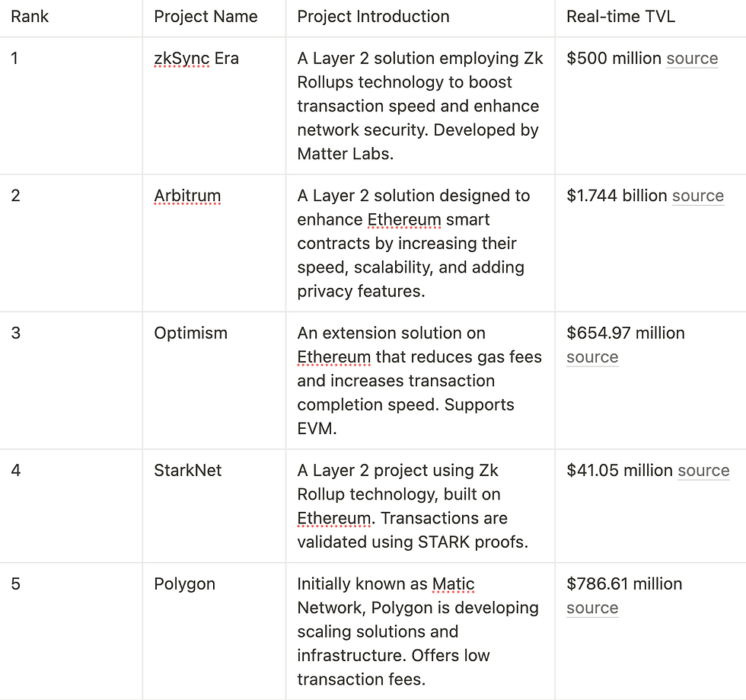Click the misspelled word Matic

point(453,583)
